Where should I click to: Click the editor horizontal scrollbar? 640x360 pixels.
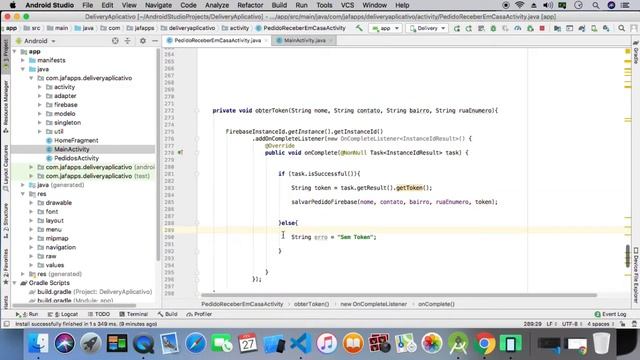click(399, 295)
